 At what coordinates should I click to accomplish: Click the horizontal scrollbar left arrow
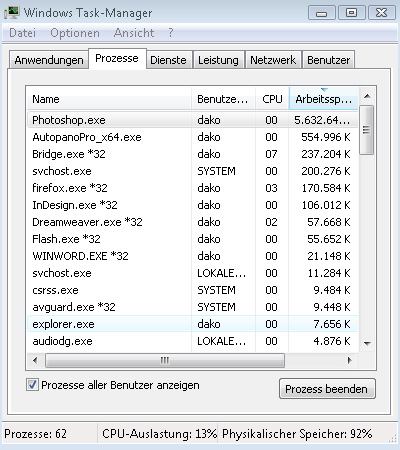tap(35, 360)
